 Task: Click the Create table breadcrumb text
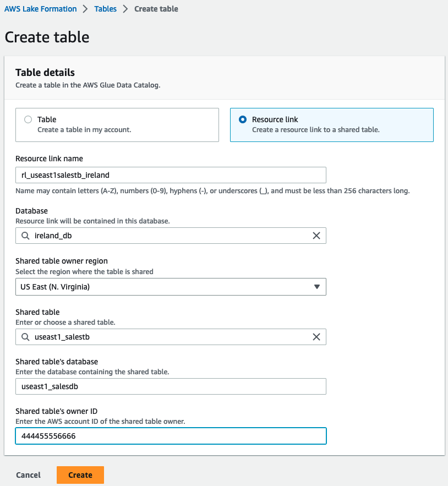click(x=156, y=9)
